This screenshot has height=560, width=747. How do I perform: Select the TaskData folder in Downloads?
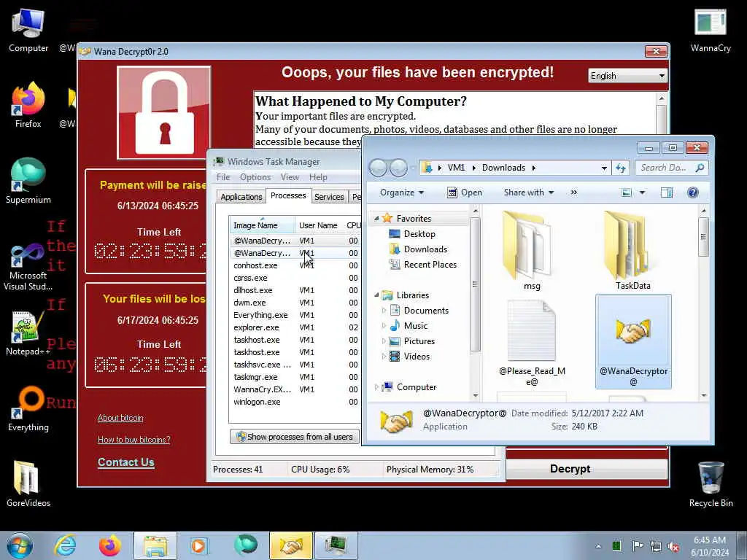[632, 252]
